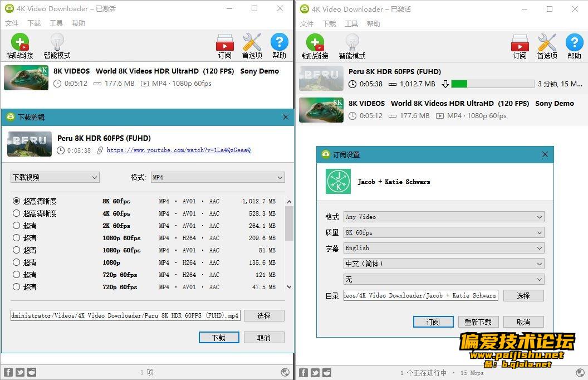Click globe icon in right status bar

click(580, 373)
